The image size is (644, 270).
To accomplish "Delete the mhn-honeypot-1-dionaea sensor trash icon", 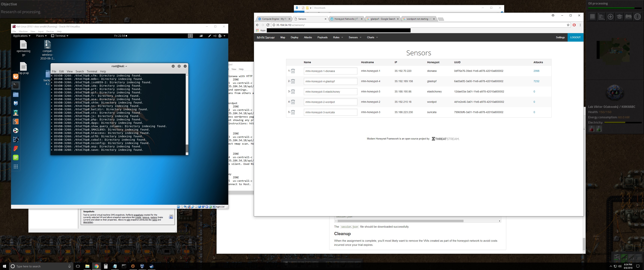I will tap(293, 71).
